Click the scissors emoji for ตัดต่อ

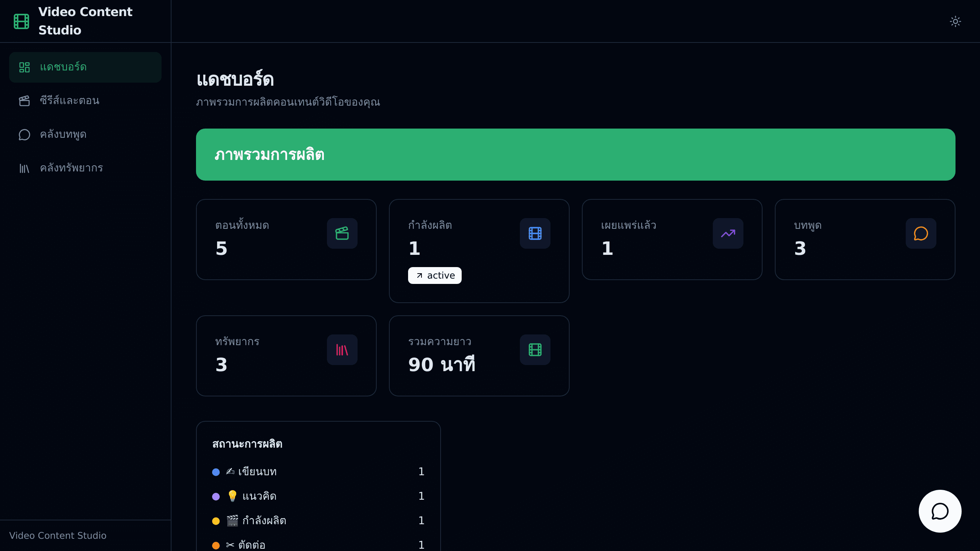pyautogui.click(x=230, y=545)
